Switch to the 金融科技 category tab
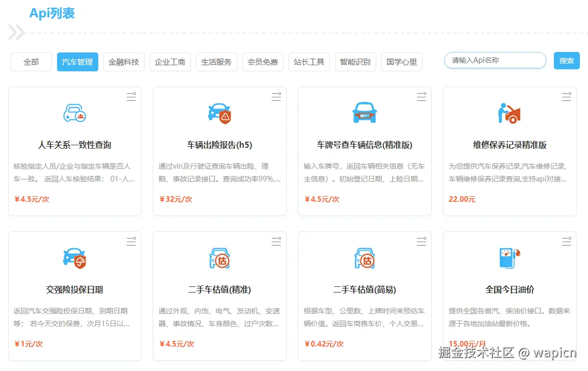588x371 pixels. (x=124, y=61)
